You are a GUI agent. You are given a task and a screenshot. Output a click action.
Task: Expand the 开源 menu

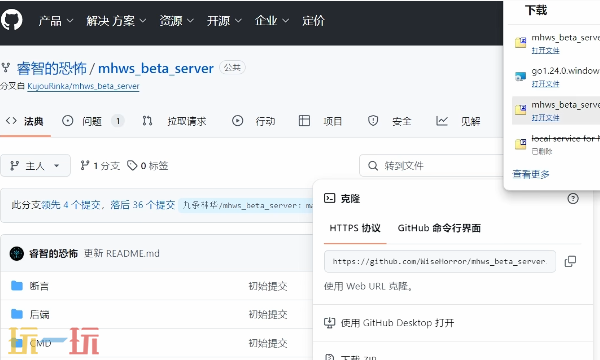click(224, 21)
